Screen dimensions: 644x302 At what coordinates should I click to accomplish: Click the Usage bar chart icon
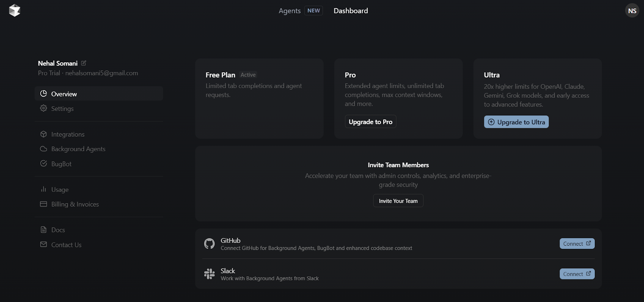[x=43, y=189]
